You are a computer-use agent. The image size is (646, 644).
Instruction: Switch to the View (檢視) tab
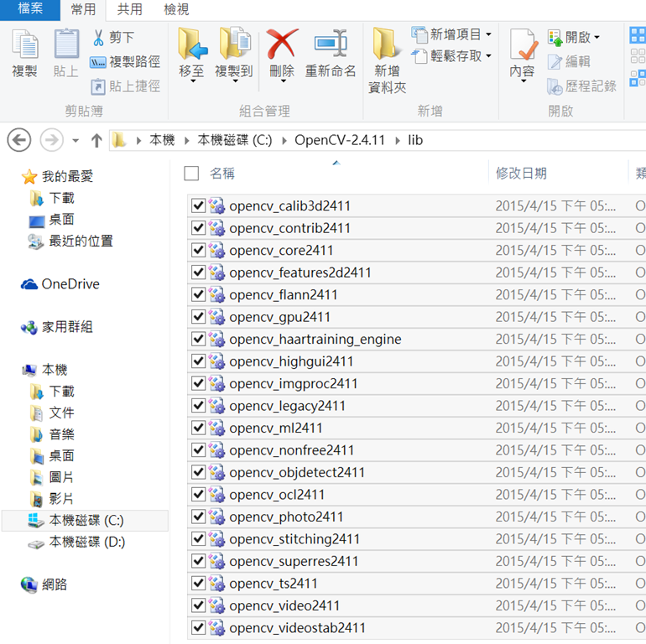pyautogui.click(x=176, y=9)
